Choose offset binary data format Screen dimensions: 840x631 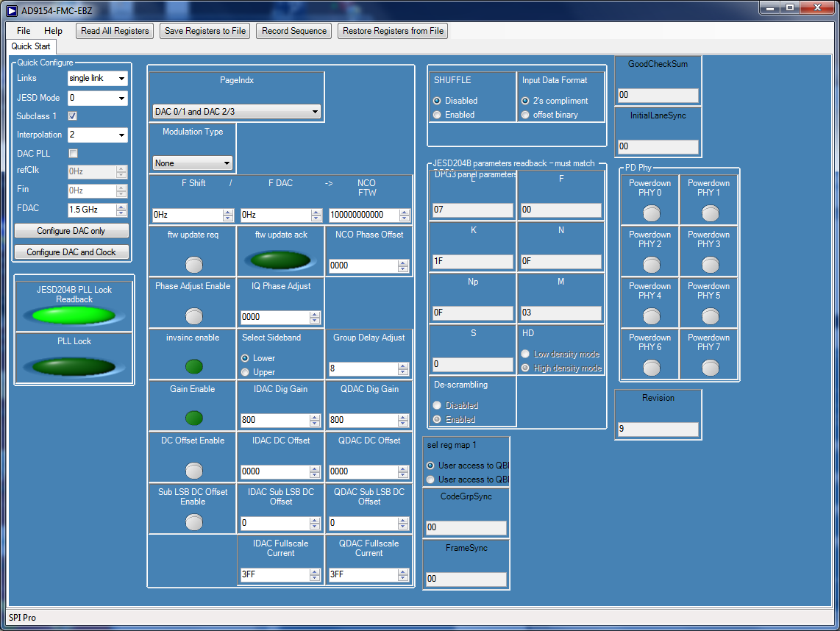click(x=525, y=115)
